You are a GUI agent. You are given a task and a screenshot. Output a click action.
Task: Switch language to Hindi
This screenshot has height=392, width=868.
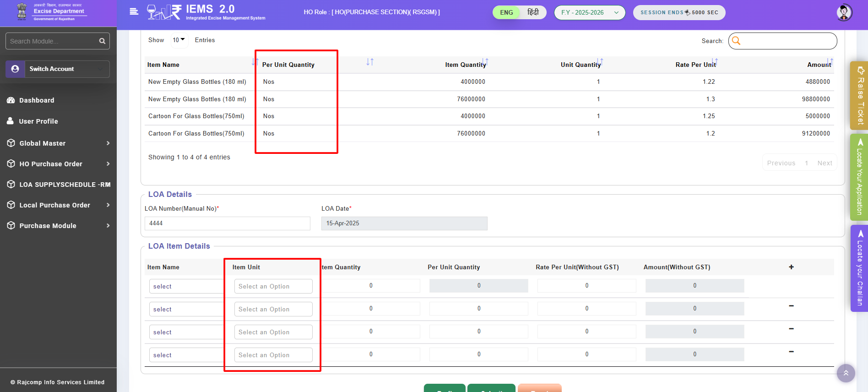(533, 12)
